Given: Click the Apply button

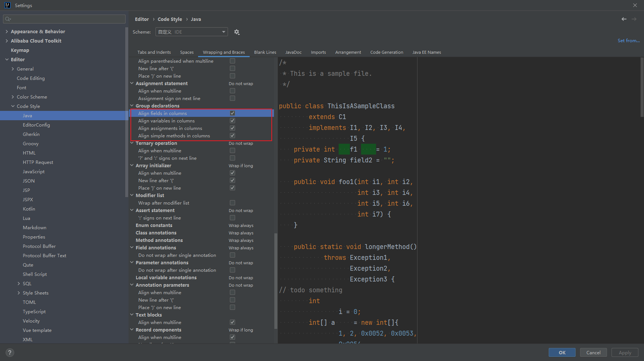Looking at the screenshot, I should (625, 352).
